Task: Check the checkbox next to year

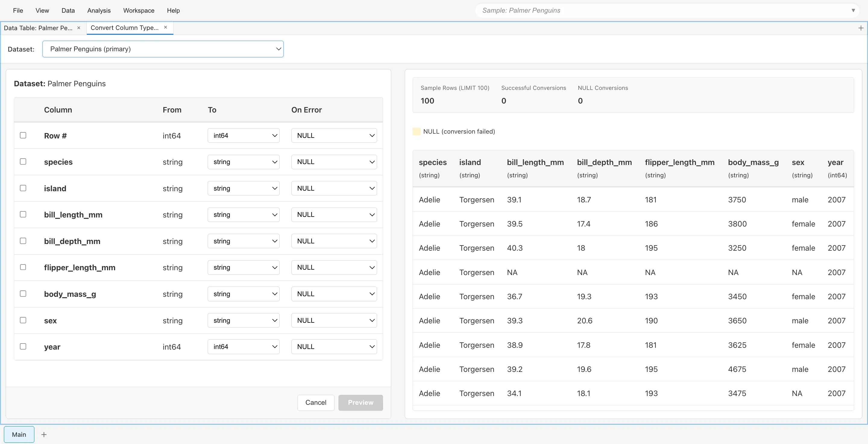Action: [23, 346]
